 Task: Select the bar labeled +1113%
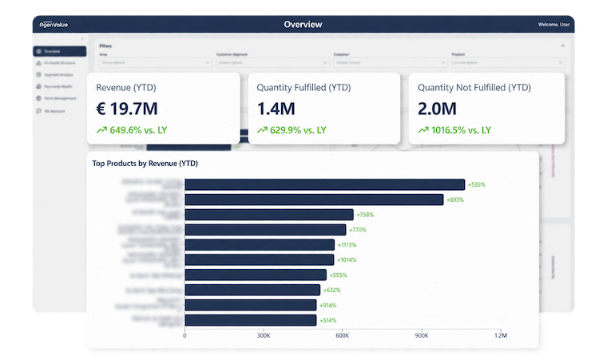tap(260, 245)
